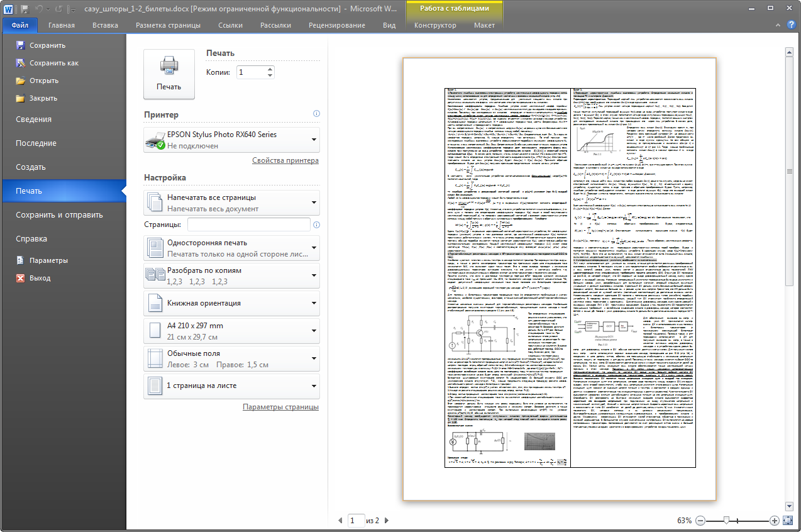The width and height of the screenshot is (801, 532).
Task: Switch to the Рассылки tab
Action: click(x=275, y=25)
